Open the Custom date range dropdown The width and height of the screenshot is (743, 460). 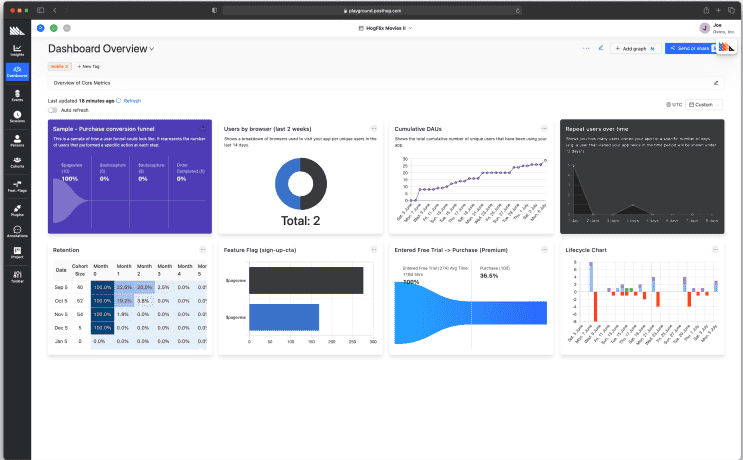704,105
